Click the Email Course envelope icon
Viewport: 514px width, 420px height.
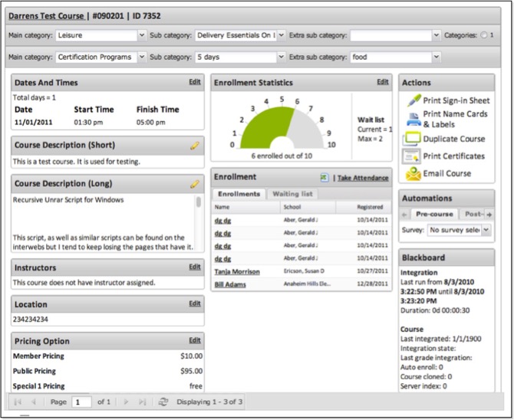coord(413,174)
